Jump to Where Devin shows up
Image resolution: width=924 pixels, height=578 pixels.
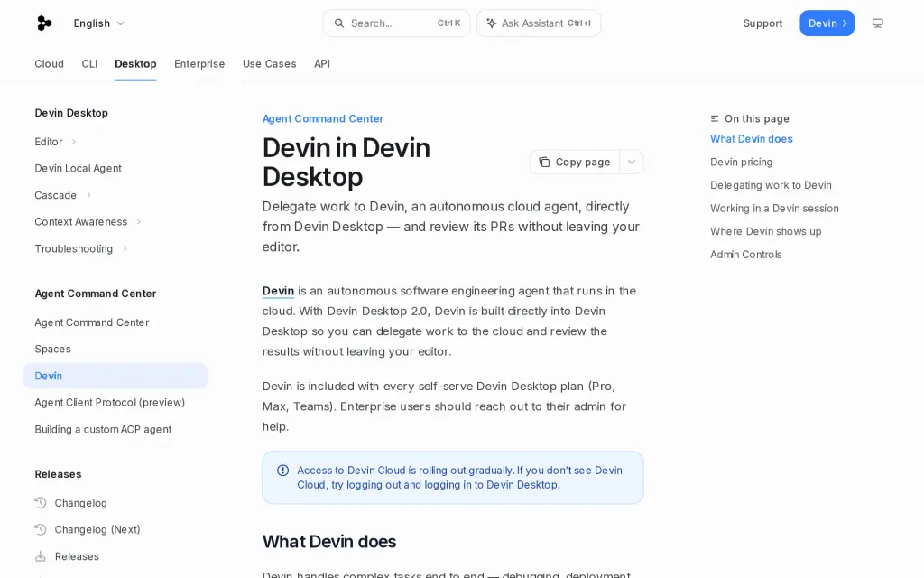765,231
